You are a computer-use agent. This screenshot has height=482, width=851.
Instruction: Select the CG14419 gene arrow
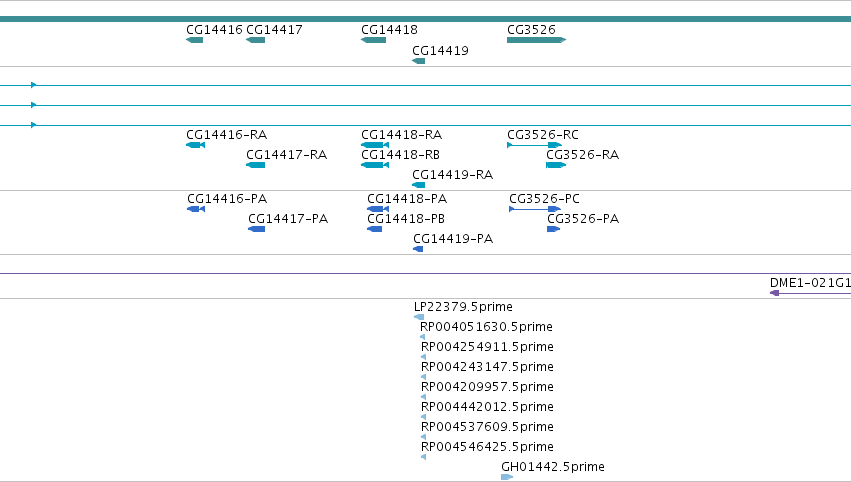(x=418, y=61)
